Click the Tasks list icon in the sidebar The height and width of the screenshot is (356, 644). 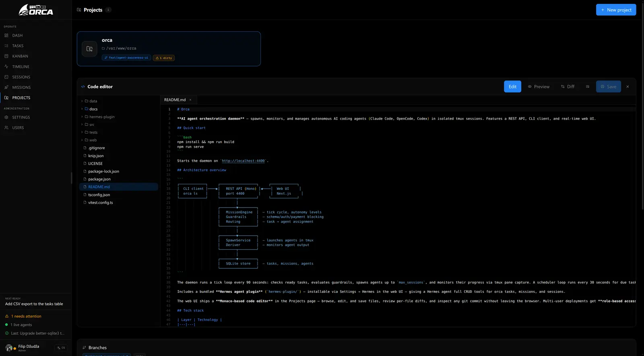click(6, 46)
